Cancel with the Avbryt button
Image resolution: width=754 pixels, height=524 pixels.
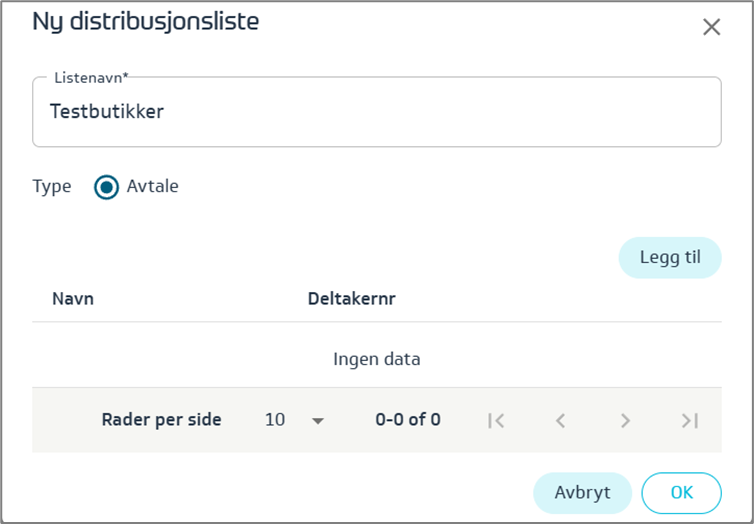pyautogui.click(x=582, y=493)
